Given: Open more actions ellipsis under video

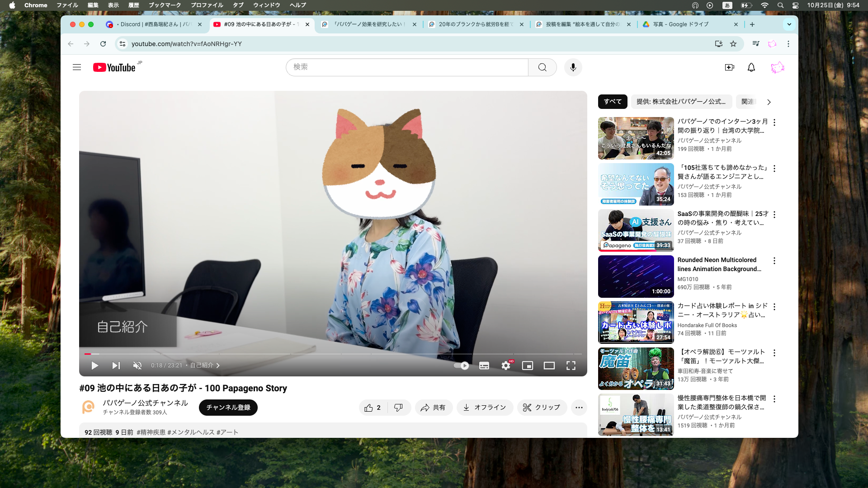Looking at the screenshot, I should [579, 408].
